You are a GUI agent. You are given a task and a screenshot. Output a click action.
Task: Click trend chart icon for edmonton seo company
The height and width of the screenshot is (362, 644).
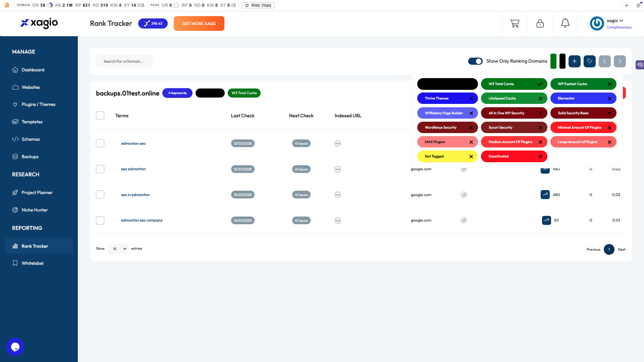546,220
